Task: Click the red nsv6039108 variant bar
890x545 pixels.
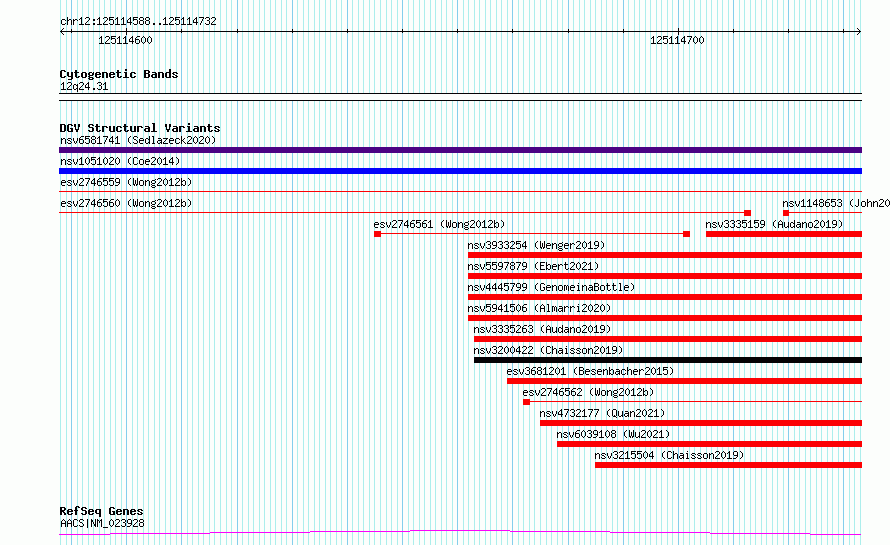Action: (x=710, y=444)
